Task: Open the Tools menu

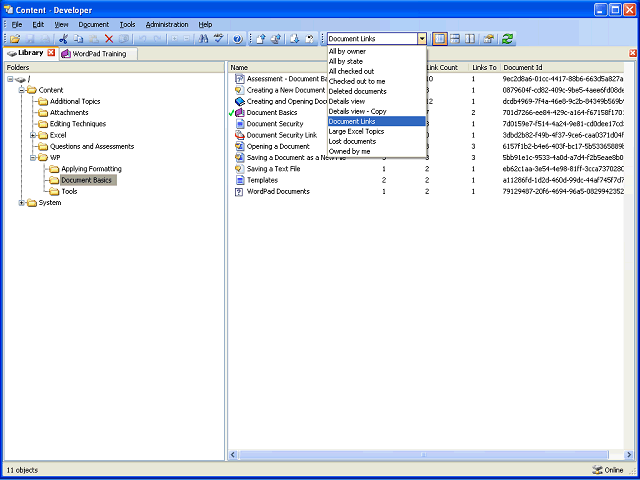Action: tap(127, 24)
